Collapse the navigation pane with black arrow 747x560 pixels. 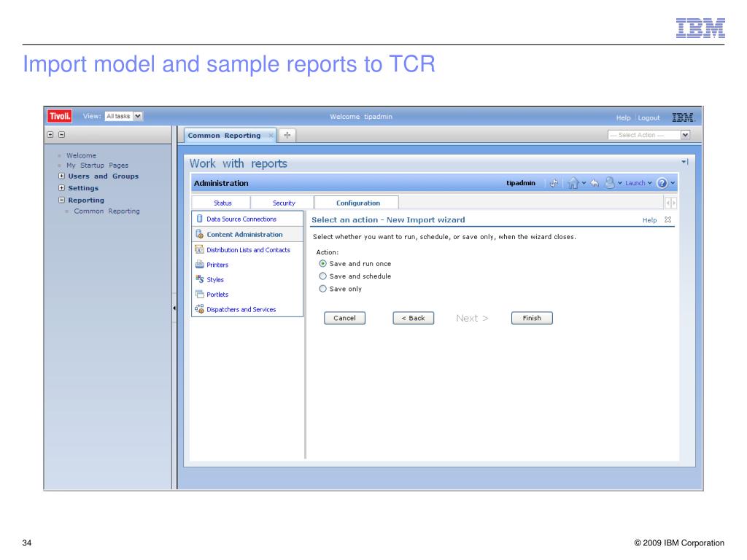(174, 308)
